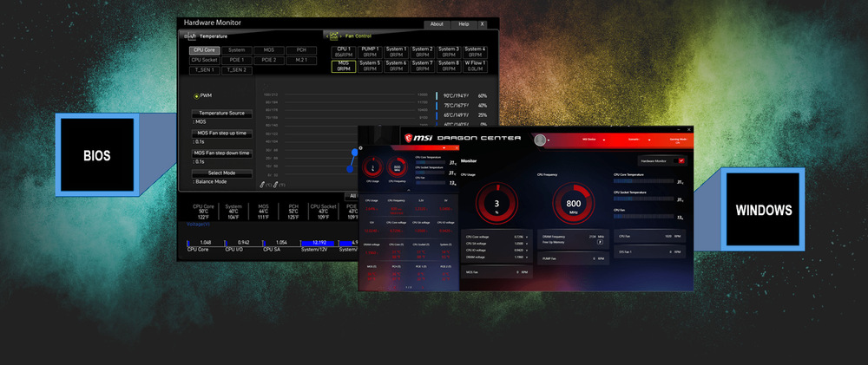Expand the MSI Device dropdown
The width and height of the screenshot is (868, 365).
point(603,140)
